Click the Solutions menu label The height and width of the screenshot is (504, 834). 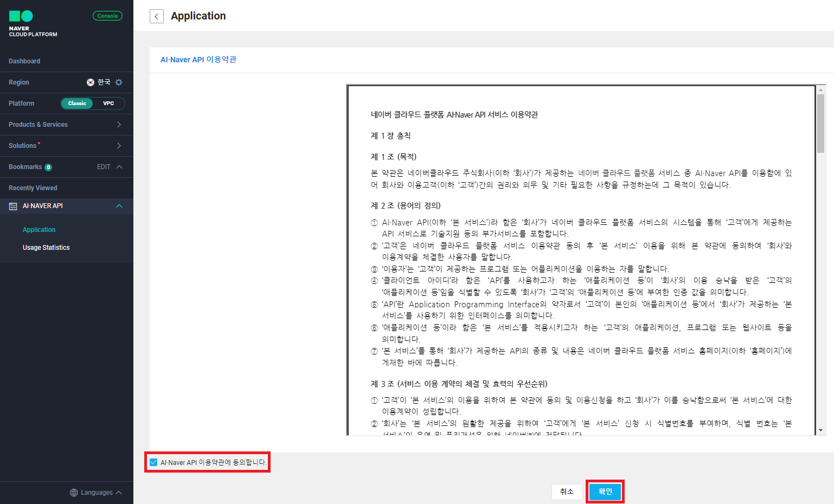click(x=23, y=146)
